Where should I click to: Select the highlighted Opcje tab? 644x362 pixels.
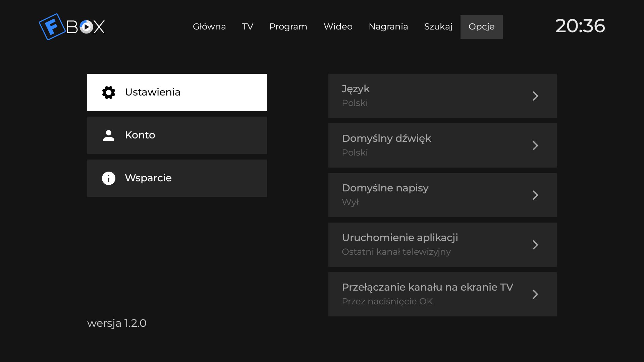pos(481,27)
